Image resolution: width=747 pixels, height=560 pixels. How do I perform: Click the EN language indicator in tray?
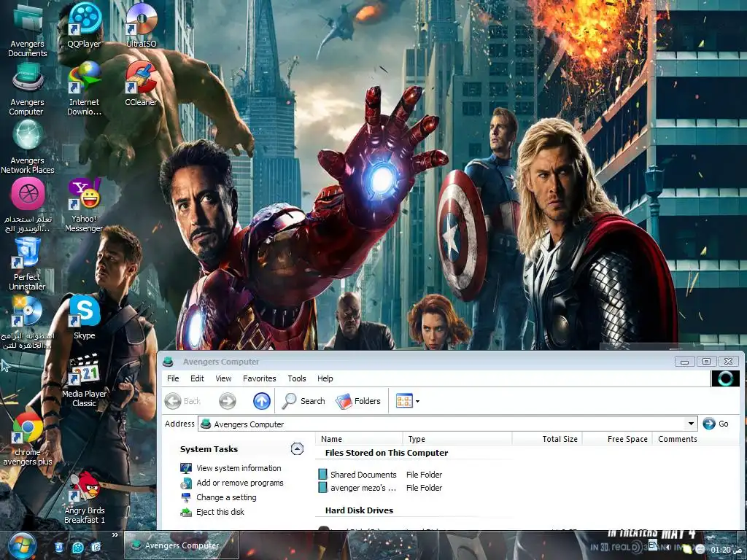click(653, 545)
